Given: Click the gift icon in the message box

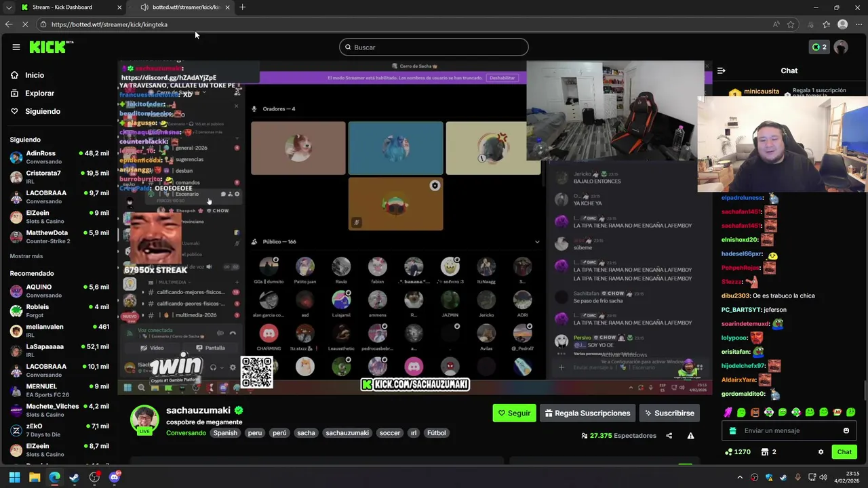Looking at the screenshot, I should (x=732, y=430).
